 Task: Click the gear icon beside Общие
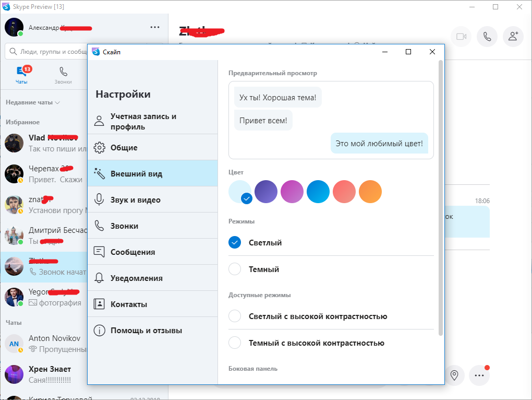click(100, 148)
